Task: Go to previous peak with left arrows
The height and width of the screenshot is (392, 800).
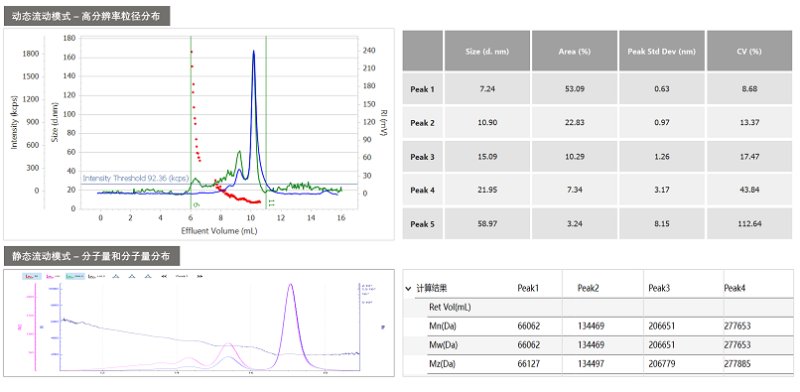Action: pos(164,276)
